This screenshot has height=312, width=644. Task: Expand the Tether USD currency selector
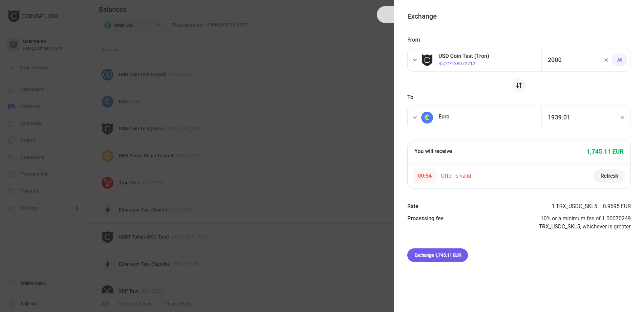pyautogui.click(x=158, y=25)
